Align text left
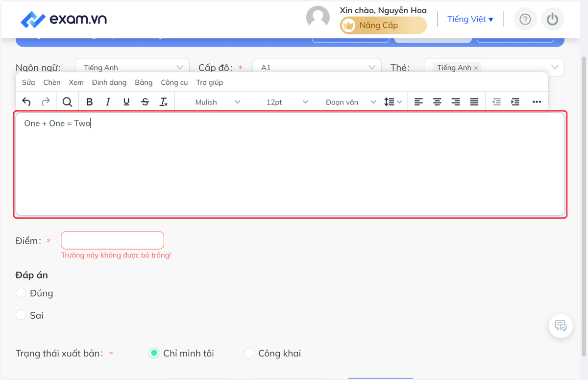This screenshot has width=588, height=380. point(418,102)
